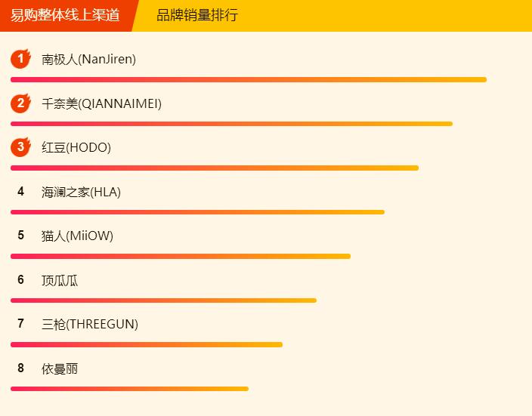Click the sales bar for 南极人
The width and height of the screenshot is (532, 416).
[248, 79]
